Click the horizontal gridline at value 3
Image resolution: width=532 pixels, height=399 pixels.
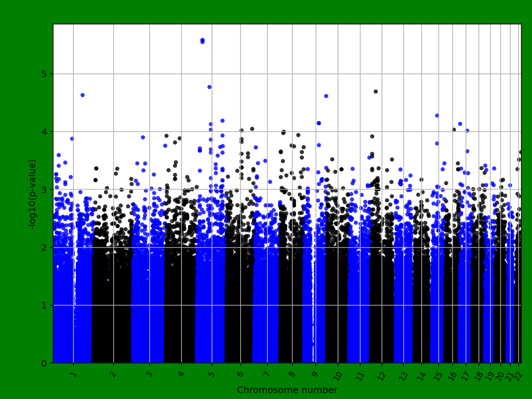pos(277,188)
